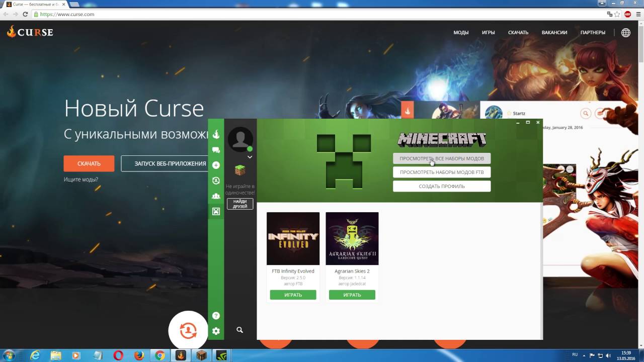Click the plus add icon in Curse sidebar

pyautogui.click(x=216, y=165)
